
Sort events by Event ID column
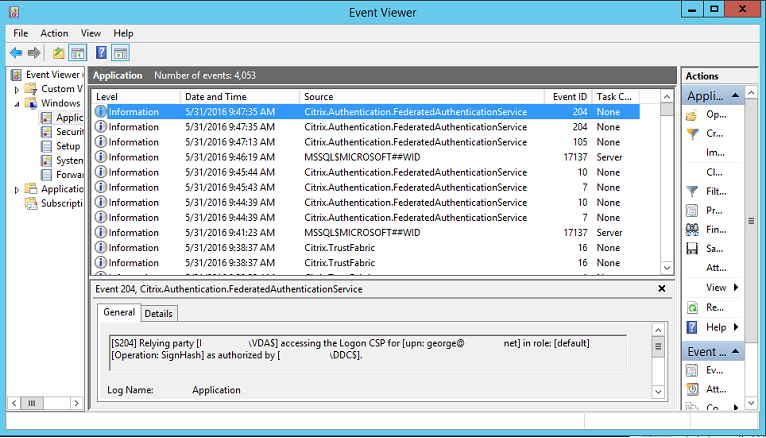click(570, 97)
